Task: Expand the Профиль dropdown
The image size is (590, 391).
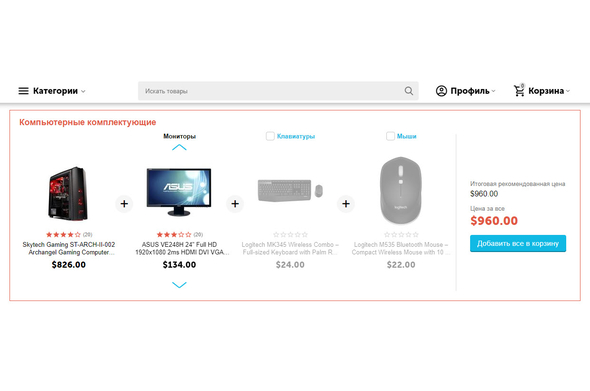Action: (493, 91)
